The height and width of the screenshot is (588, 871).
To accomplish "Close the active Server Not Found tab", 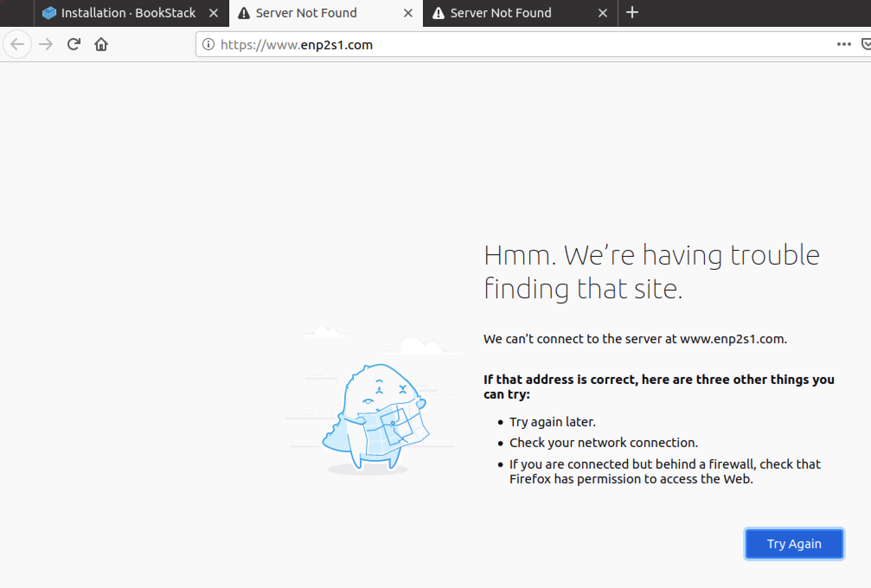I will pyautogui.click(x=408, y=13).
